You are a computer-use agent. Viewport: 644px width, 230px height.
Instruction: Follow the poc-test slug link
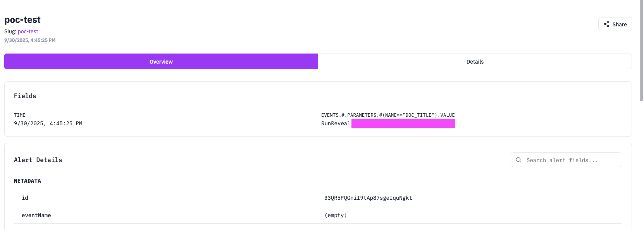click(x=28, y=31)
